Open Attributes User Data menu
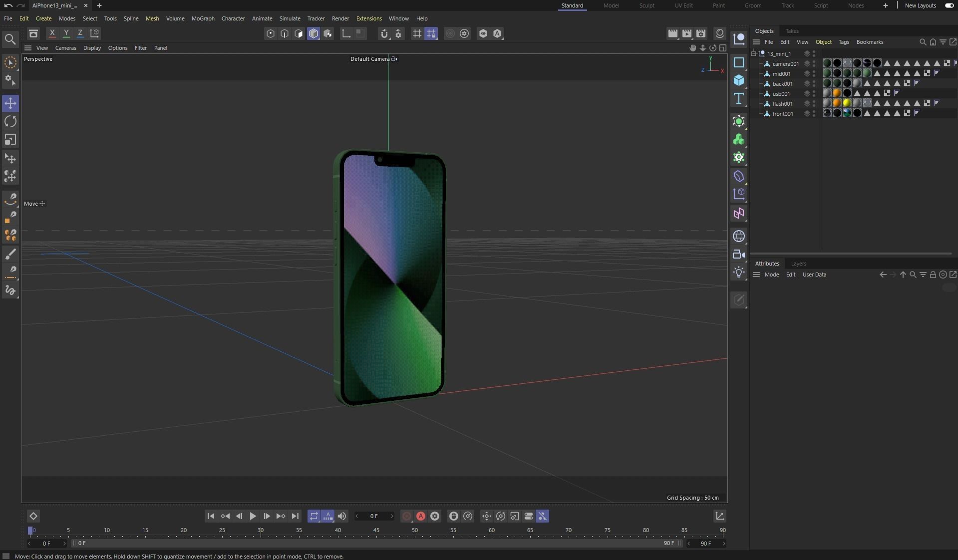Screen dimensions: 958x560 tap(814, 275)
